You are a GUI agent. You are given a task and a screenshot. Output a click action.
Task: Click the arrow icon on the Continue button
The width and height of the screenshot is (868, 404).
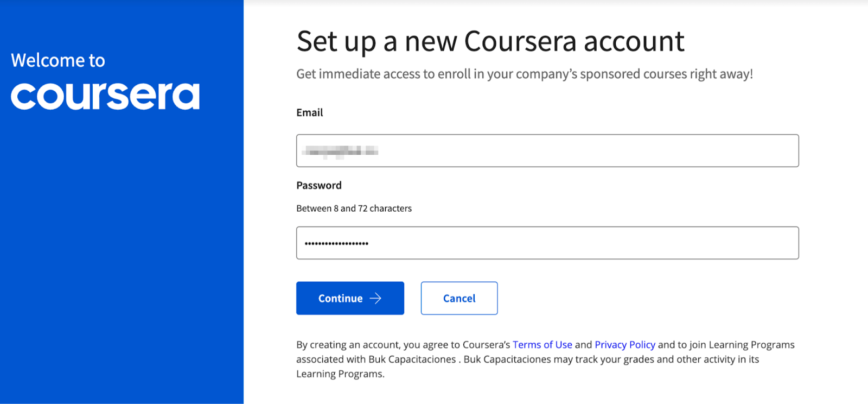[x=375, y=298]
